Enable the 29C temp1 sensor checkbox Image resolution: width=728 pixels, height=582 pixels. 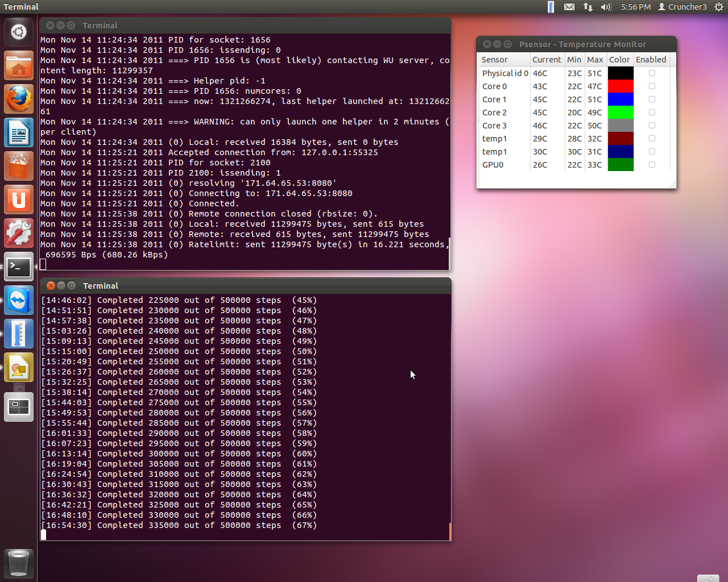652,139
